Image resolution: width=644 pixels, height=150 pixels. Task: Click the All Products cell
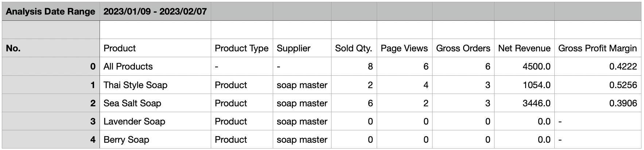tap(155, 66)
